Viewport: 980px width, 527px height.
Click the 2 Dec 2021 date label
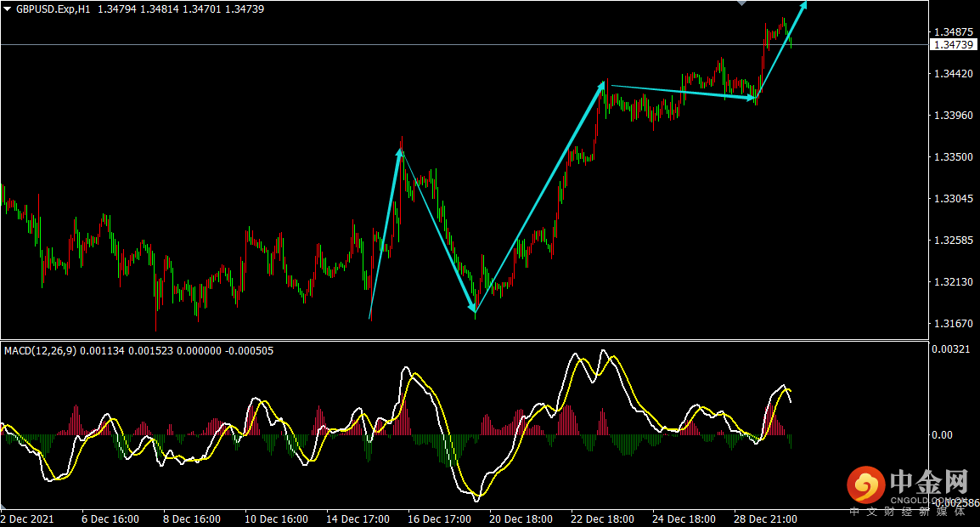pyautogui.click(x=27, y=519)
